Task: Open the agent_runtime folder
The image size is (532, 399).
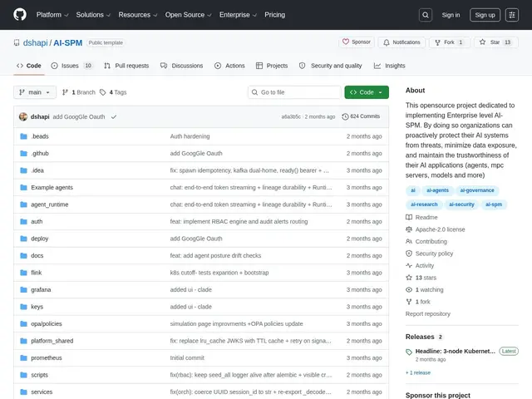Action: click(x=50, y=204)
